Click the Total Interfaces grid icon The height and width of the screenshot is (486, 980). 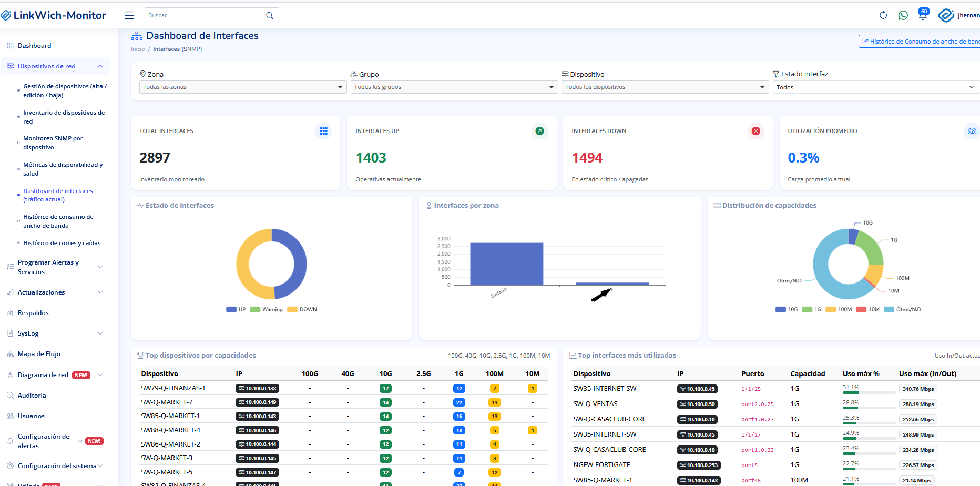(x=323, y=131)
